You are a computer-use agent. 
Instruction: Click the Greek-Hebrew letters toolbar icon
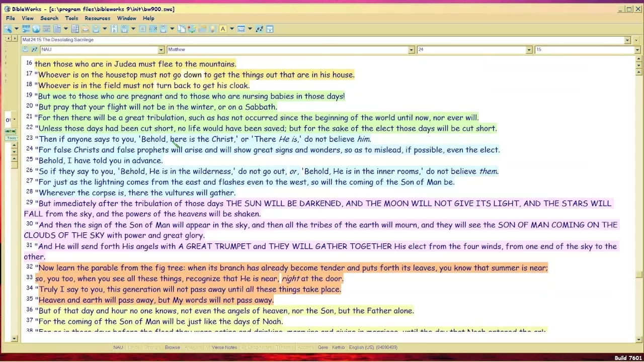[x=153, y=29]
